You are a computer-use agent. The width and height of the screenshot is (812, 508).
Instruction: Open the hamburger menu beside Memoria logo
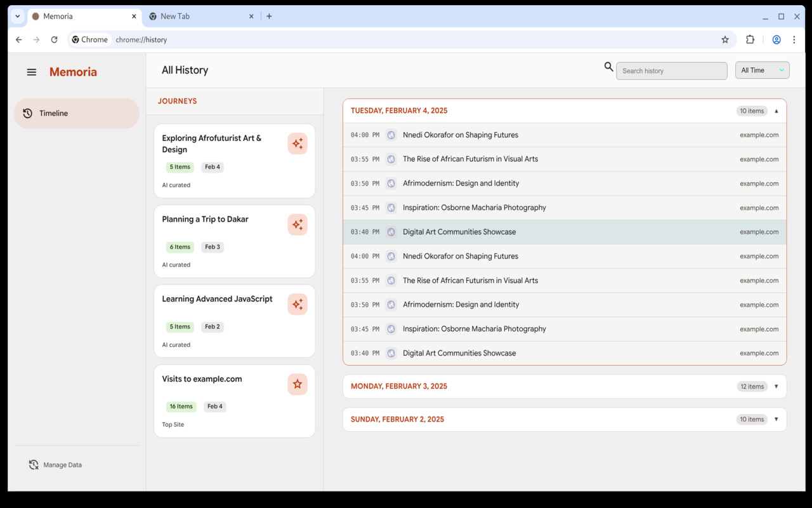pyautogui.click(x=31, y=72)
